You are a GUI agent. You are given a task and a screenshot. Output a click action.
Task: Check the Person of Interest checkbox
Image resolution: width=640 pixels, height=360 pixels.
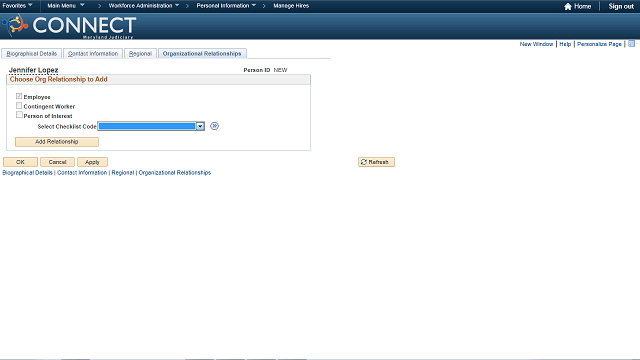pyautogui.click(x=19, y=115)
